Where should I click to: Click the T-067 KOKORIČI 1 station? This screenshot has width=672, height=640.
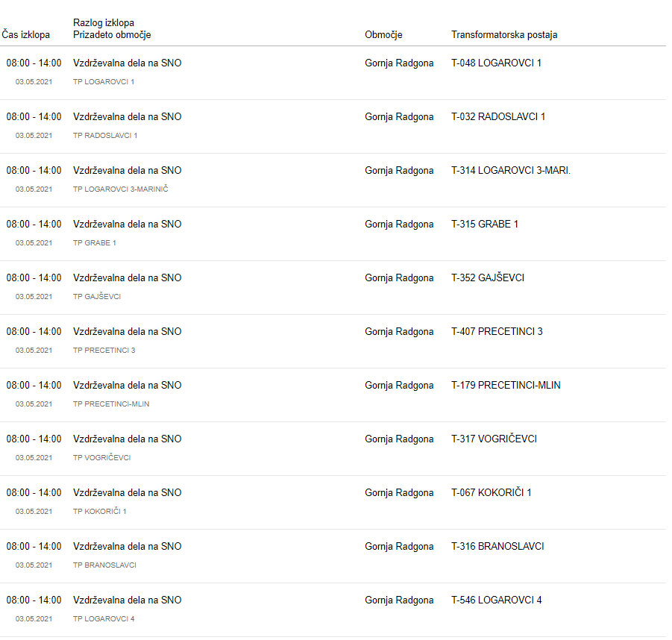coord(492,493)
